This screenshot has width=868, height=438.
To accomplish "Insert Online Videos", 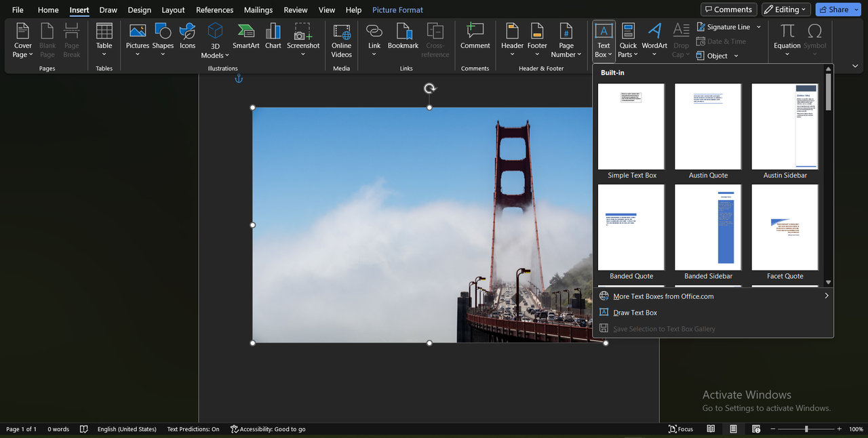I will [x=342, y=41].
